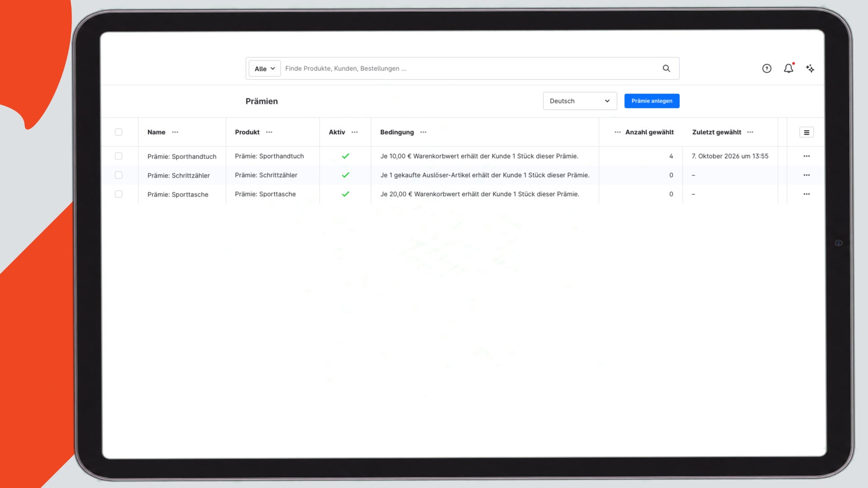Click the Je 20,00 € Warenkorbwert condition text
The image size is (868, 488).
(480, 194)
